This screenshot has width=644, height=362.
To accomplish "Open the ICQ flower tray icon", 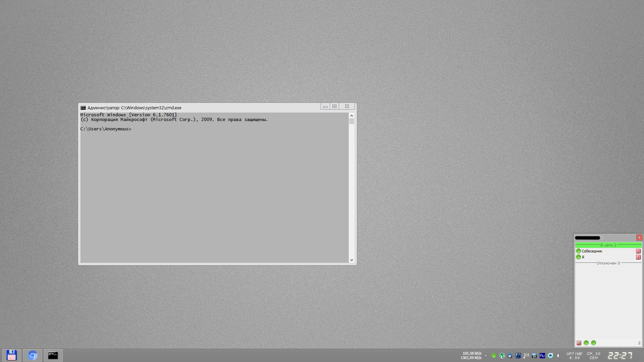I will pos(494,356).
